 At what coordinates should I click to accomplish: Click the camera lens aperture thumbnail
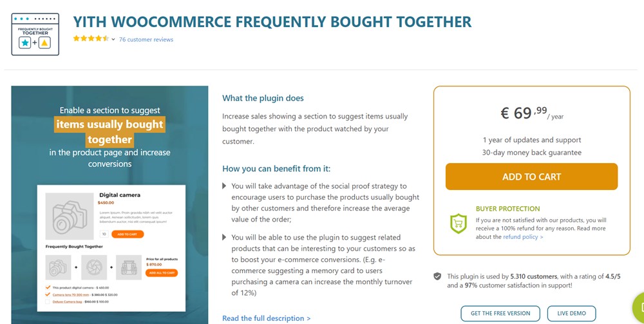93,267
